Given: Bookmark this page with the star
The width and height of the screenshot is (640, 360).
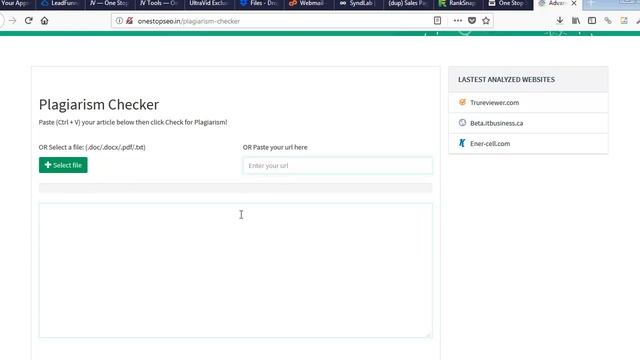Looking at the screenshot, I should click(486, 20).
